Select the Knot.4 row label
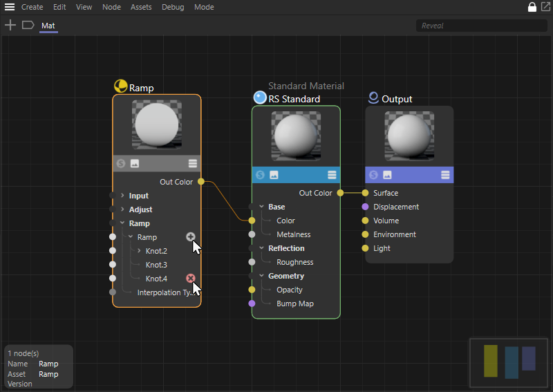This screenshot has height=392, width=553. pos(157,279)
